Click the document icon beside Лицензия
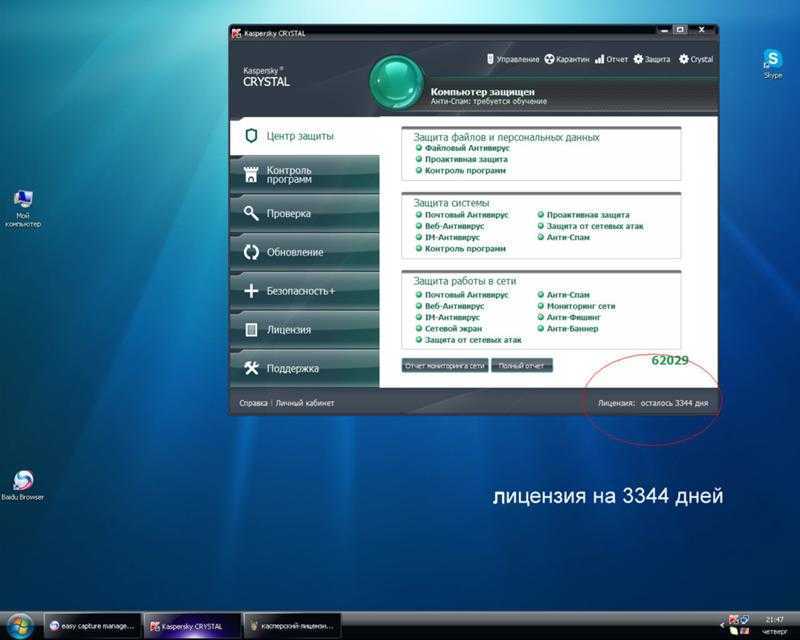This screenshot has width=800, height=640. [251, 330]
